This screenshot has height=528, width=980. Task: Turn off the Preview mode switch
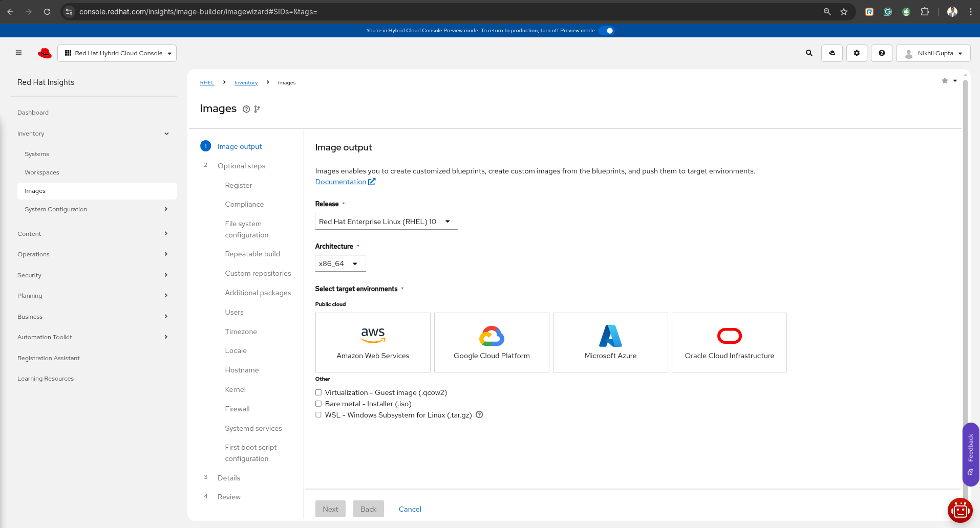coord(607,31)
